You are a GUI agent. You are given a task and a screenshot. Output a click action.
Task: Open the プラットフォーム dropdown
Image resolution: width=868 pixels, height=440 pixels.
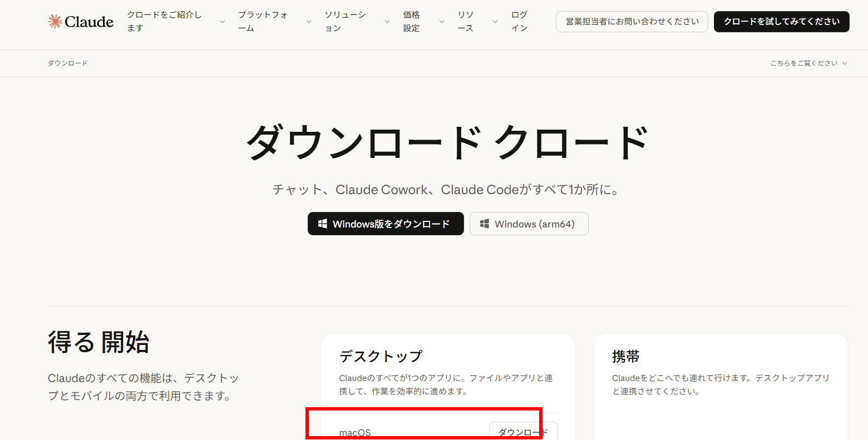tap(263, 21)
